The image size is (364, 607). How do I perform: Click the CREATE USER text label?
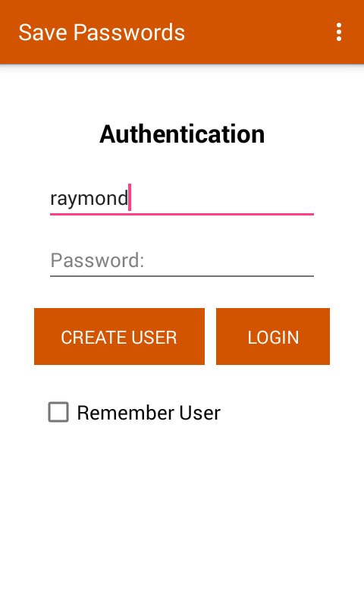(119, 337)
